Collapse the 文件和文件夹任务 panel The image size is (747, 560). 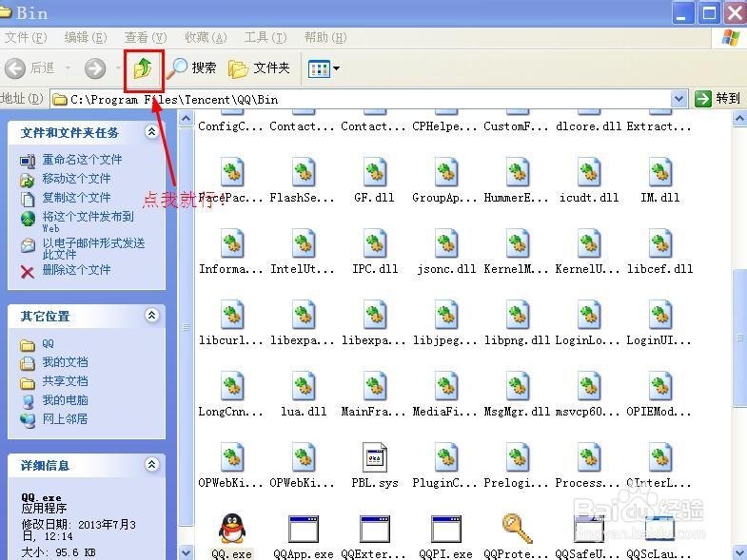click(151, 132)
